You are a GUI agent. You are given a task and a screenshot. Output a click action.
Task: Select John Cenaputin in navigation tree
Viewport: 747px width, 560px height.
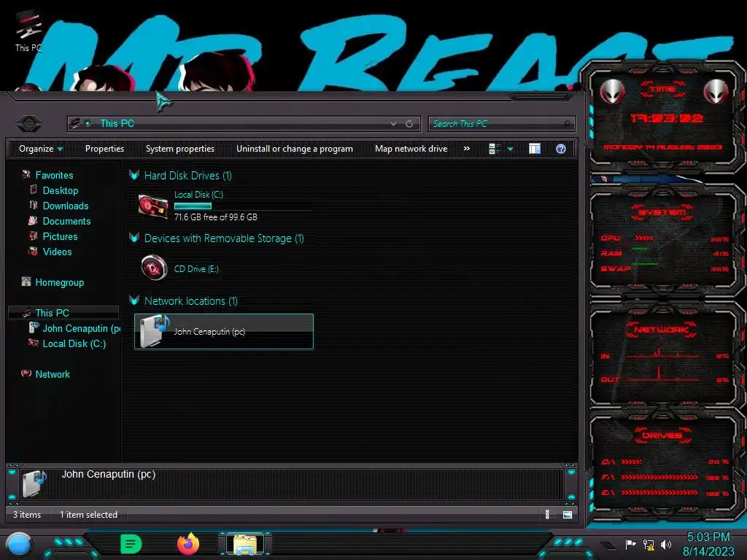point(81,328)
